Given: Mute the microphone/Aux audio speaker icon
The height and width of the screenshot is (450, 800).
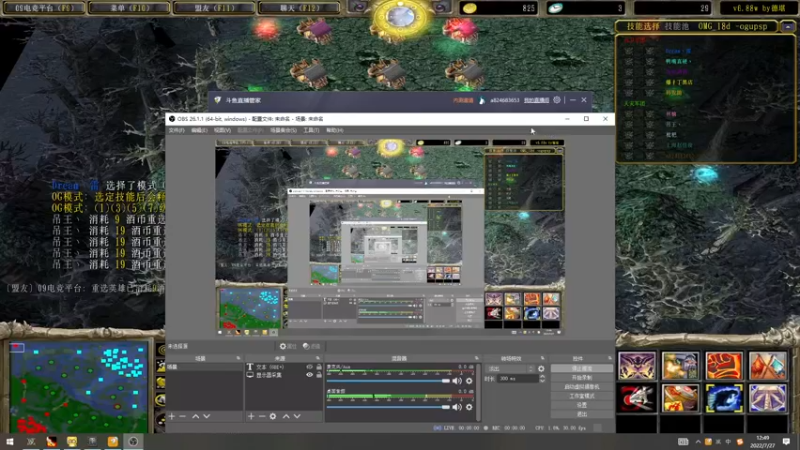Looking at the screenshot, I should pos(457,381).
